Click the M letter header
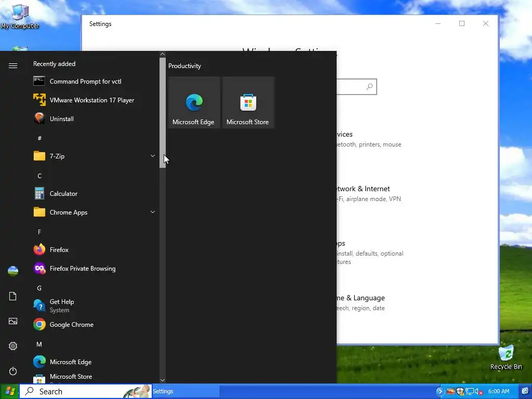The width and height of the screenshot is (532, 399). pos(39,344)
